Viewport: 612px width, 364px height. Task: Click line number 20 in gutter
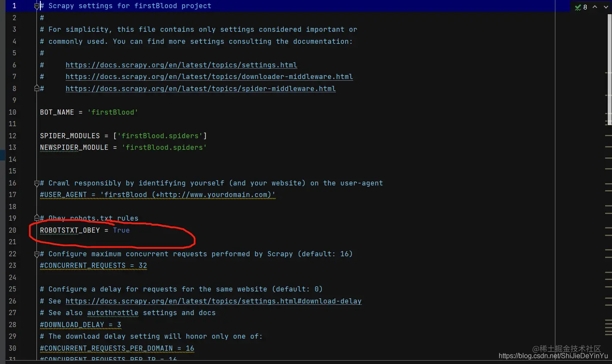click(x=12, y=231)
